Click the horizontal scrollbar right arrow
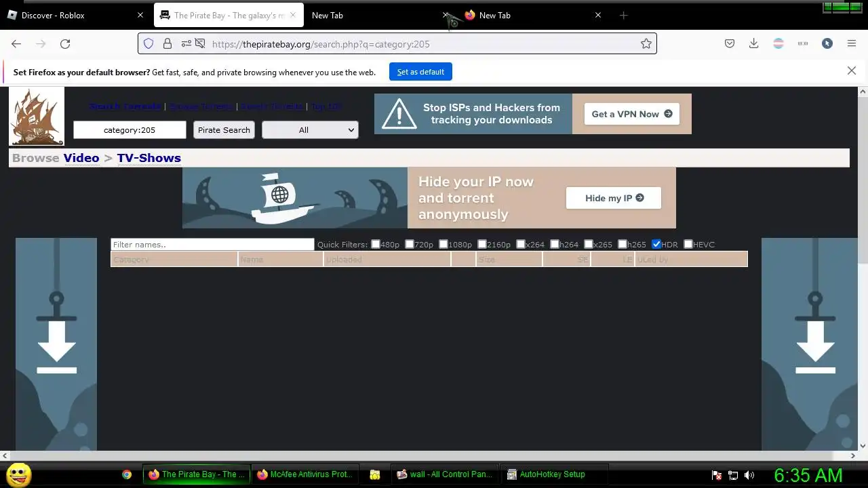 point(853,455)
